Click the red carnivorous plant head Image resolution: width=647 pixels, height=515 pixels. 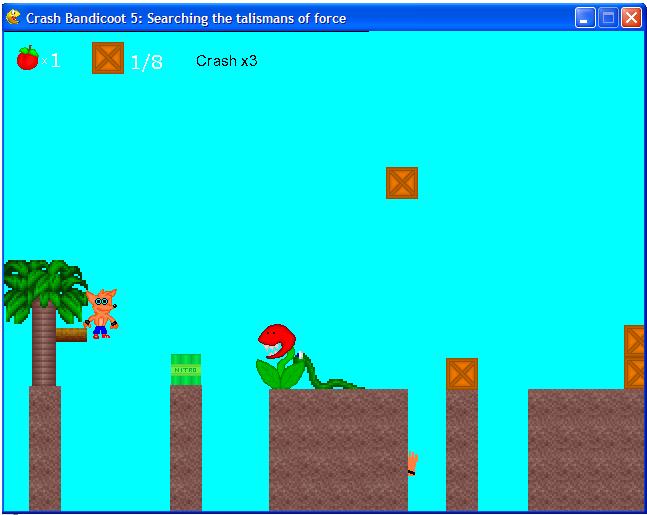click(274, 341)
